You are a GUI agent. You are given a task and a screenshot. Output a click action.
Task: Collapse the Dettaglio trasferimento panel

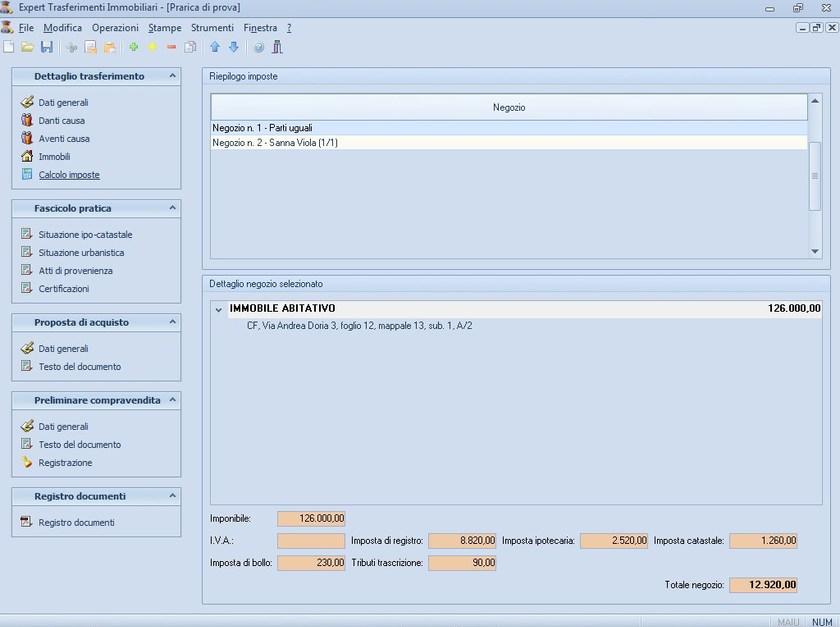coord(172,76)
